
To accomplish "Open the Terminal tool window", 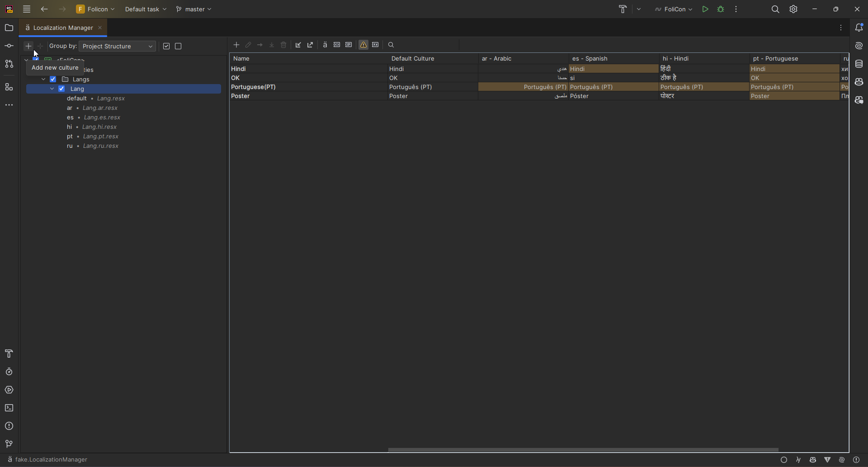I will point(9,408).
